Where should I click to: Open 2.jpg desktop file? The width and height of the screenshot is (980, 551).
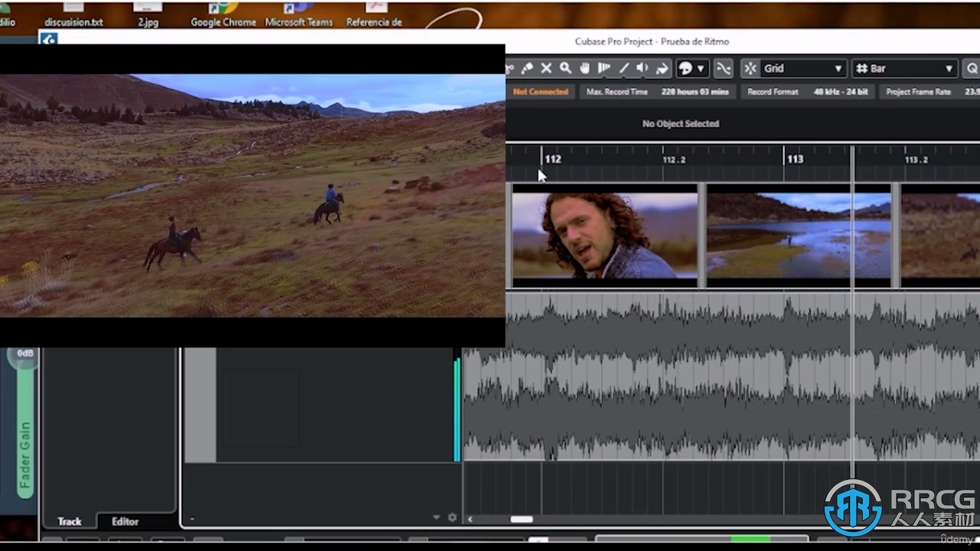[148, 15]
